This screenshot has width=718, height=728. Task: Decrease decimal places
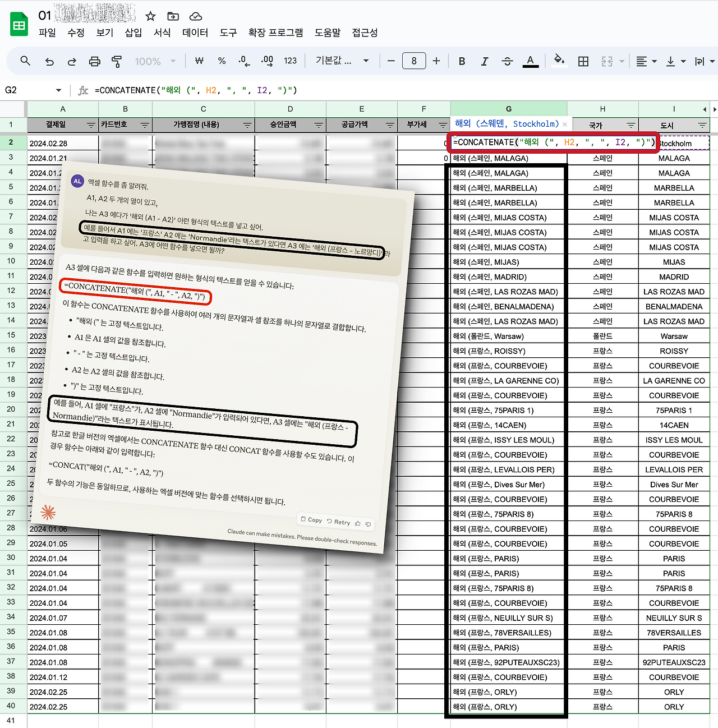pyautogui.click(x=243, y=61)
